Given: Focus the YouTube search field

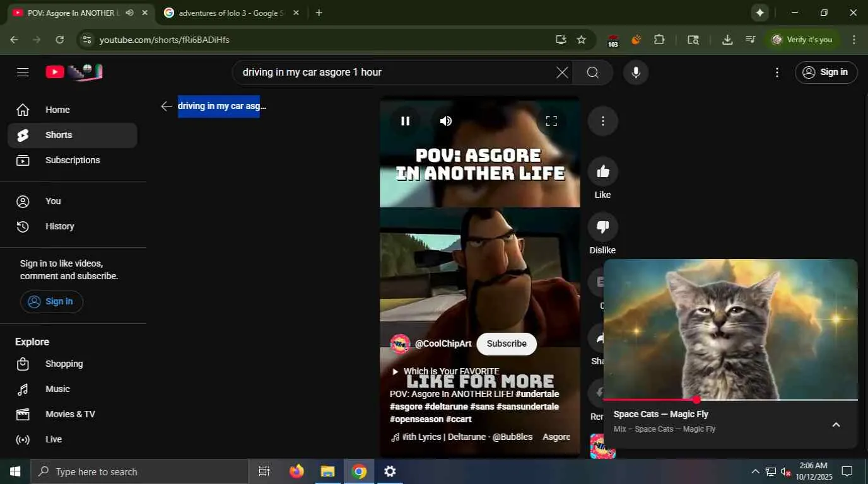Looking at the screenshot, I should [x=394, y=72].
